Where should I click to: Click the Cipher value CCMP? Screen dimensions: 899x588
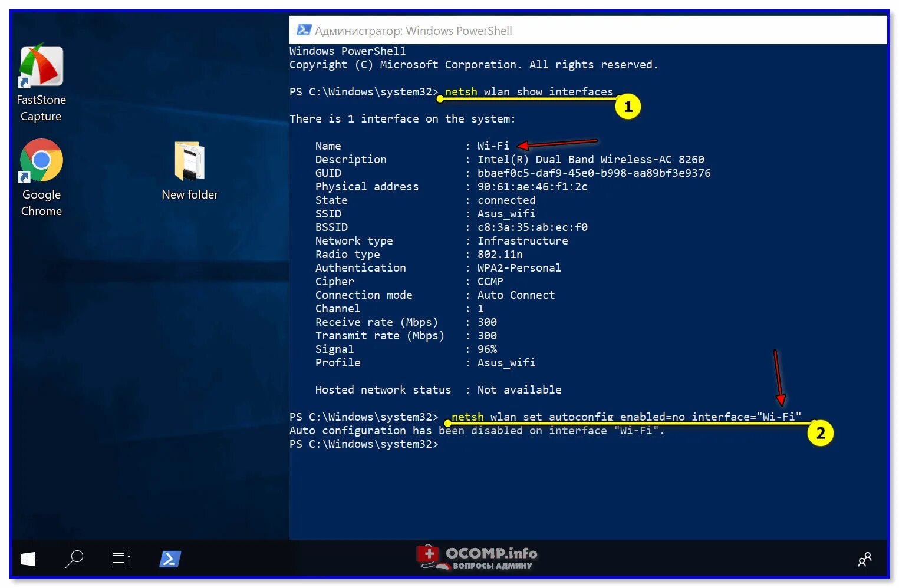click(x=490, y=281)
